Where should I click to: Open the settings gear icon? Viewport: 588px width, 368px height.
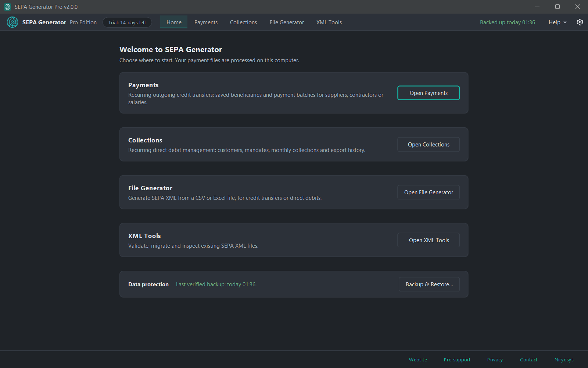point(580,22)
